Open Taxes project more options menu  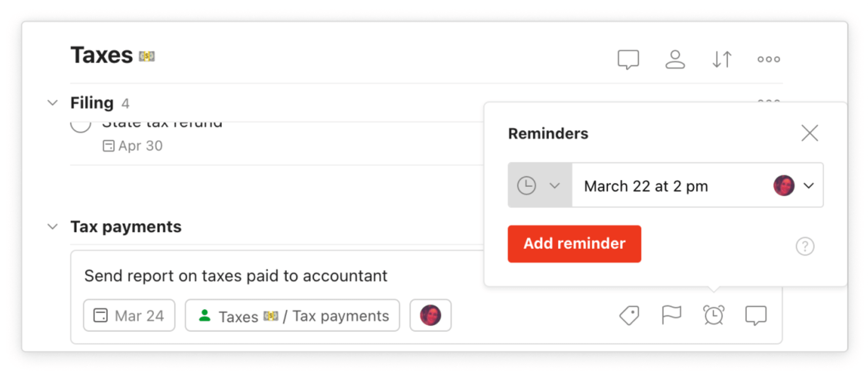pos(769,59)
